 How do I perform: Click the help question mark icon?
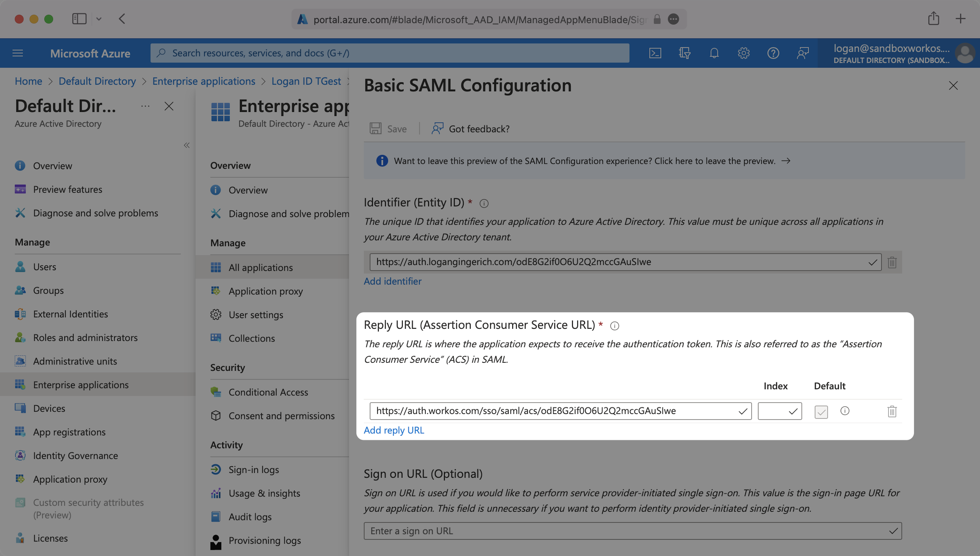click(773, 53)
